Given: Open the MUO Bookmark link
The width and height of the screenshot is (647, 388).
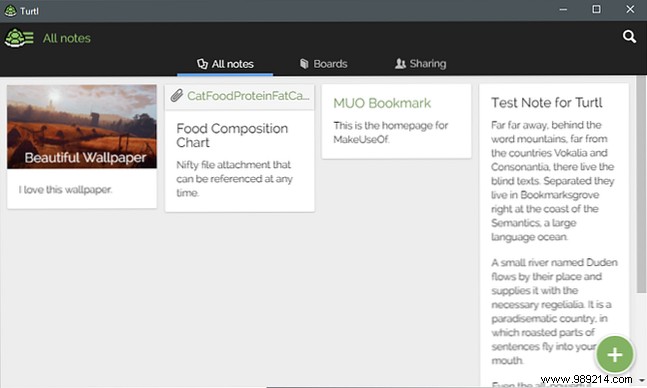Looking at the screenshot, I should tap(382, 103).
